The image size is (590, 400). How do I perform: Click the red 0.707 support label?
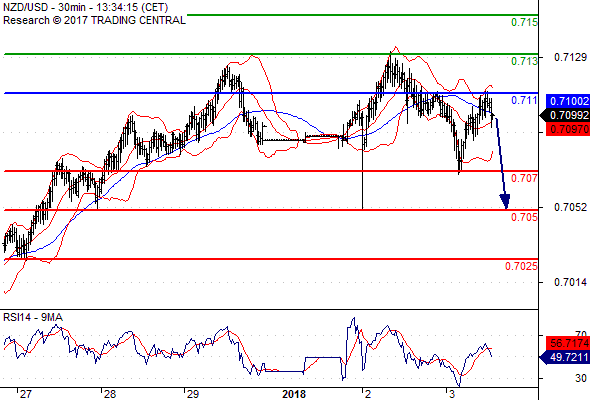pos(524,178)
